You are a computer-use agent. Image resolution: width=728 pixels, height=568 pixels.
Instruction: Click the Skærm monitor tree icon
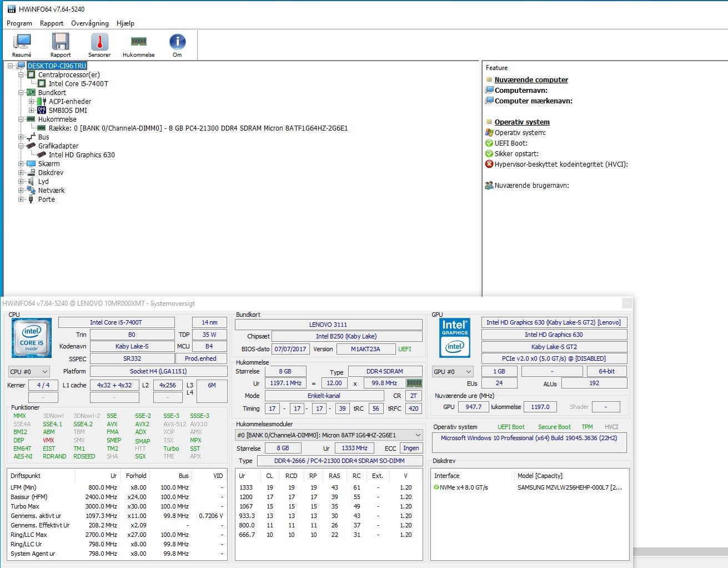tap(31, 163)
